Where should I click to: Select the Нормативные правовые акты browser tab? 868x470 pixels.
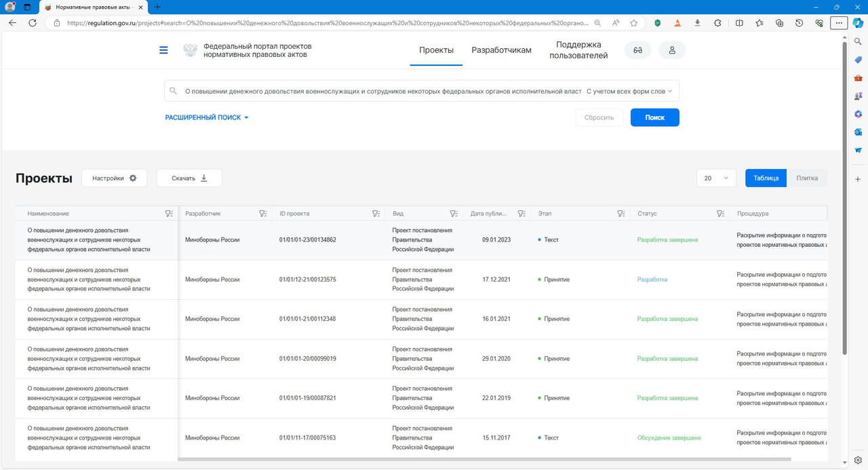tap(93, 7)
